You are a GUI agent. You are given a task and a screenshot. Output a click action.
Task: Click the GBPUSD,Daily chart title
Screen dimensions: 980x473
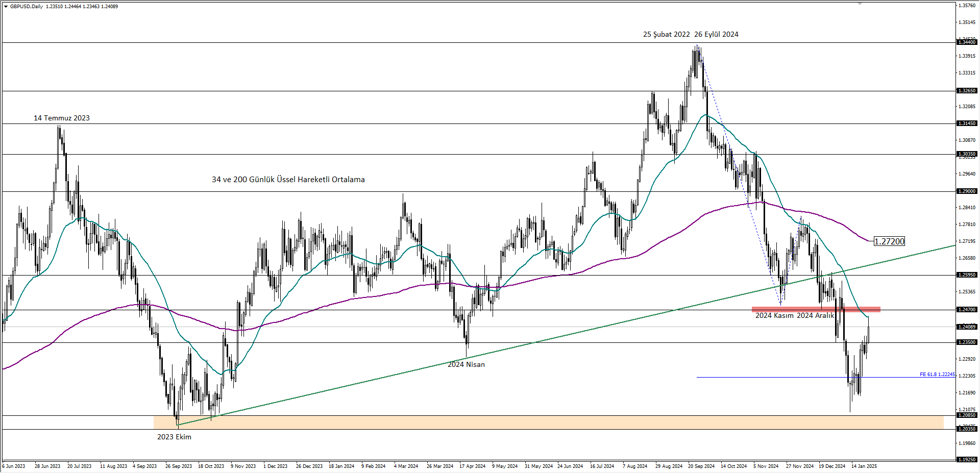tap(27, 7)
